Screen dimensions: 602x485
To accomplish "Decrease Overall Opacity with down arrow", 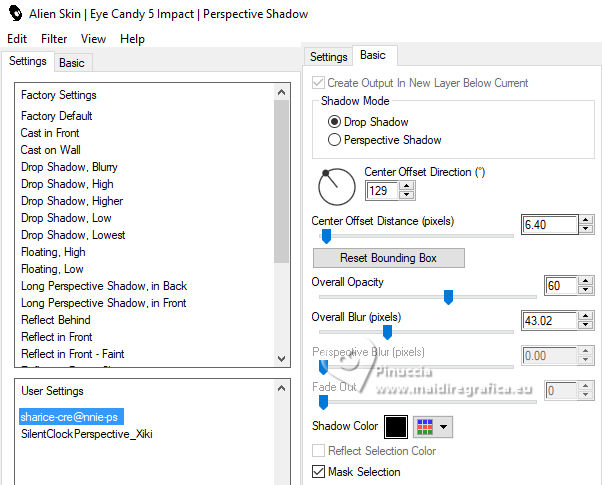I will tap(585, 290).
